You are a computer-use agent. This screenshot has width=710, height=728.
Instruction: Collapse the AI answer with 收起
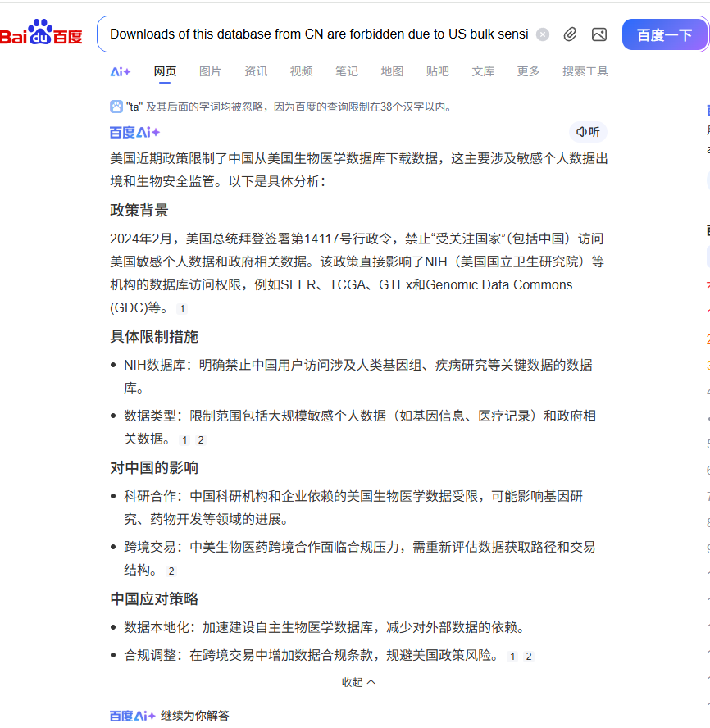tap(358, 682)
